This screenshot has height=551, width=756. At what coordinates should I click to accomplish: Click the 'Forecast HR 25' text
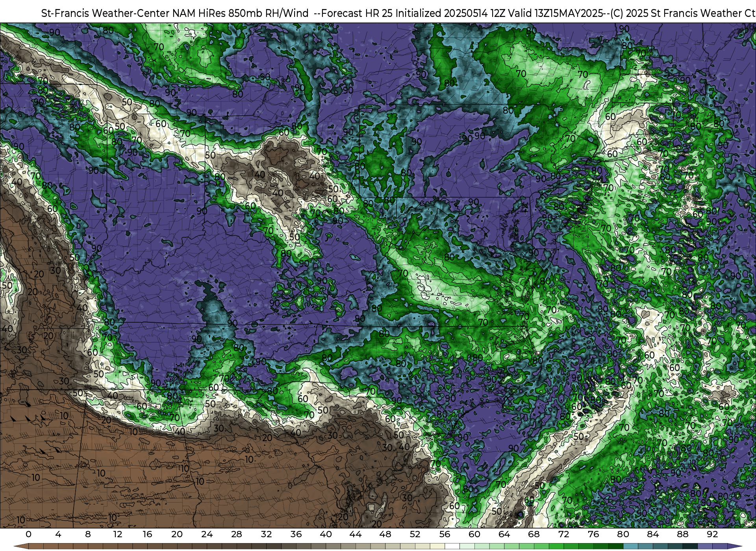pyautogui.click(x=357, y=13)
